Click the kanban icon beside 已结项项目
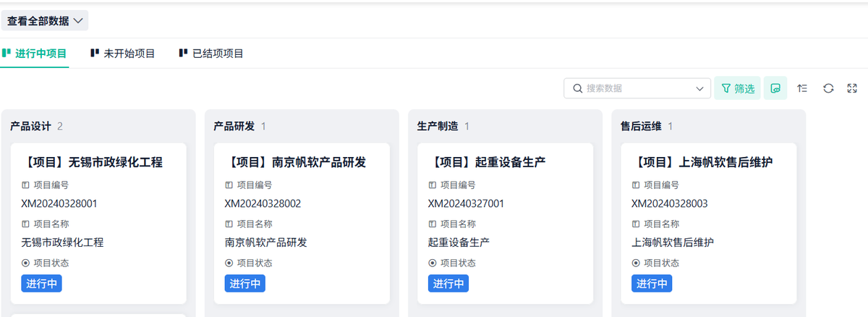The width and height of the screenshot is (868, 317). 183,53
